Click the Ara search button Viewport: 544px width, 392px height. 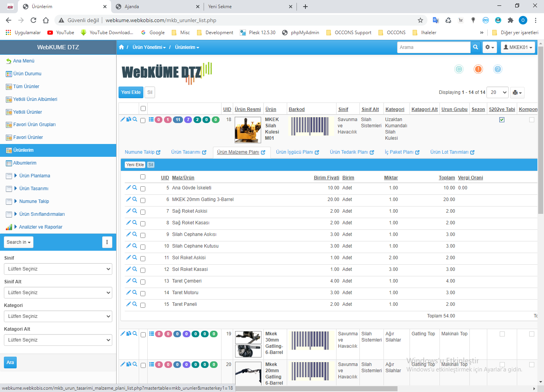pyautogui.click(x=10, y=363)
